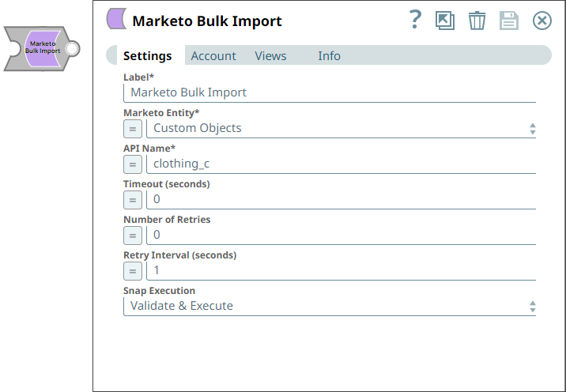
Task: Click the Snap Execution label text
Action: [x=159, y=291]
